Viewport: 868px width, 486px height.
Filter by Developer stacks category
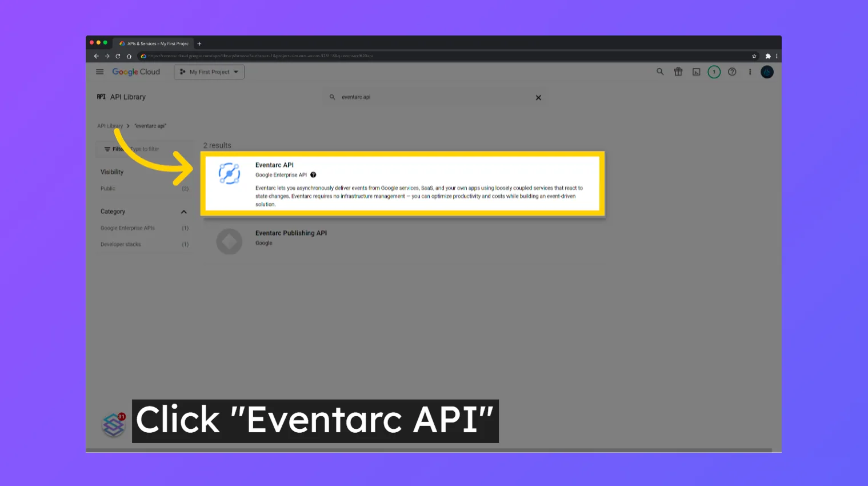(121, 244)
